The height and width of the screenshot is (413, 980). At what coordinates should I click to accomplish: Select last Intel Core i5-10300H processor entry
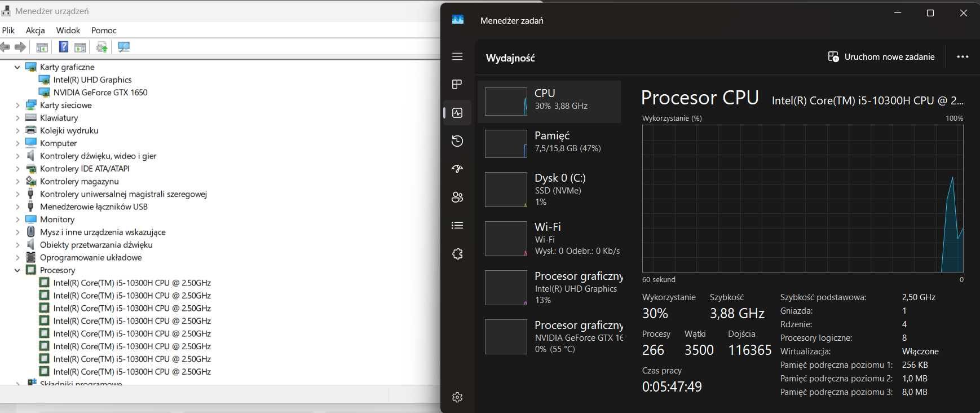pyautogui.click(x=132, y=372)
